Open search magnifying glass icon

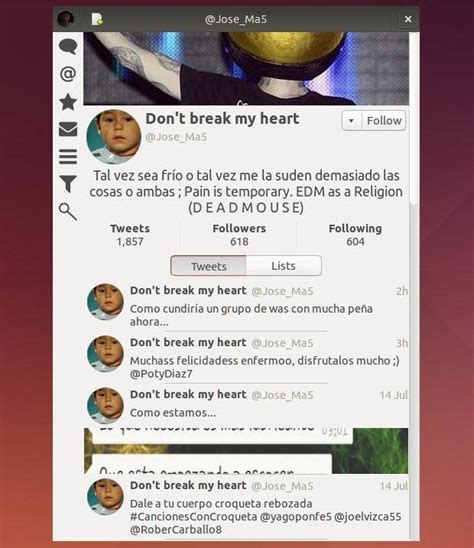pyautogui.click(x=68, y=211)
